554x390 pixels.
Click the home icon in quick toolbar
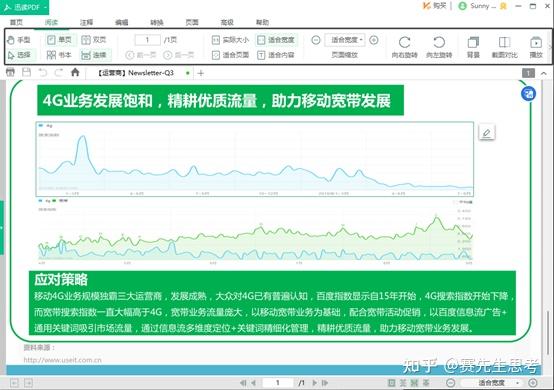point(75,72)
